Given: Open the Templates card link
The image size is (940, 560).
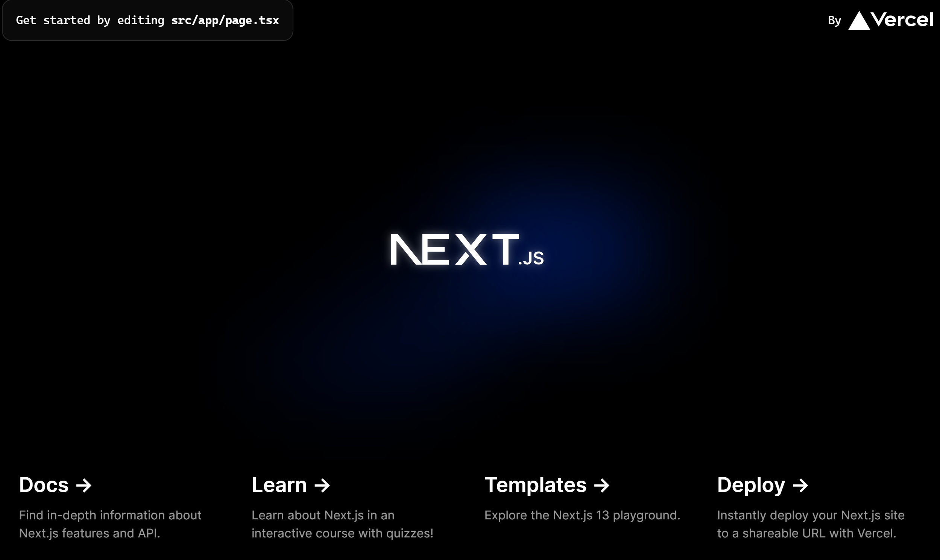Looking at the screenshot, I should point(536,485).
